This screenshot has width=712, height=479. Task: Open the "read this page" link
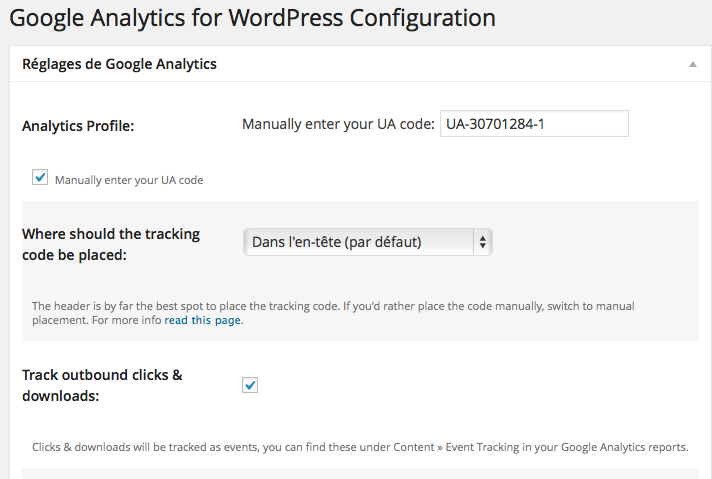click(203, 321)
